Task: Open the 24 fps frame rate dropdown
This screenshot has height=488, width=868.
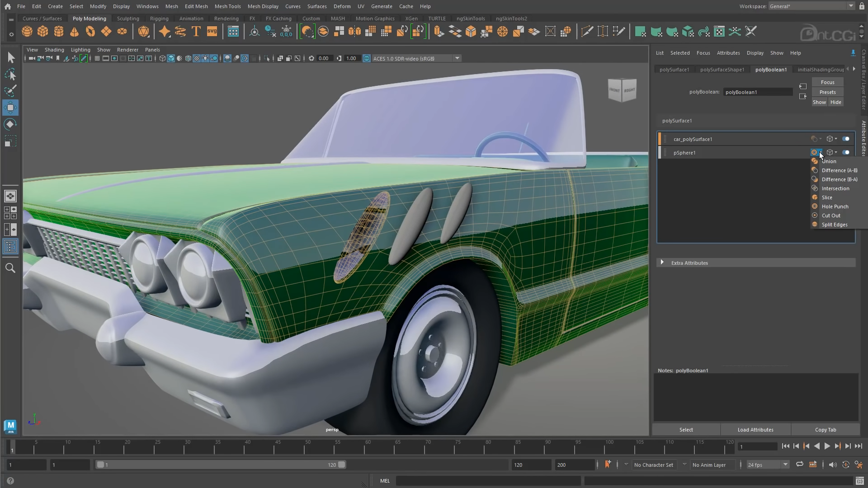Action: click(x=768, y=465)
